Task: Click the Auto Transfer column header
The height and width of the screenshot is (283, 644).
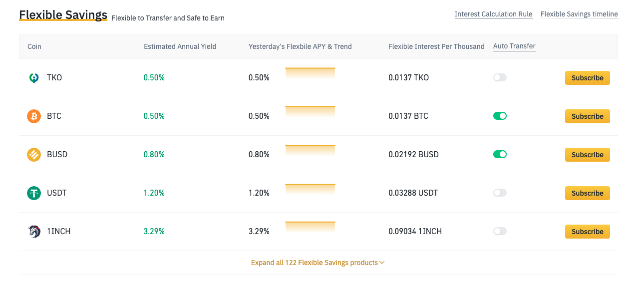Action: 514,46
